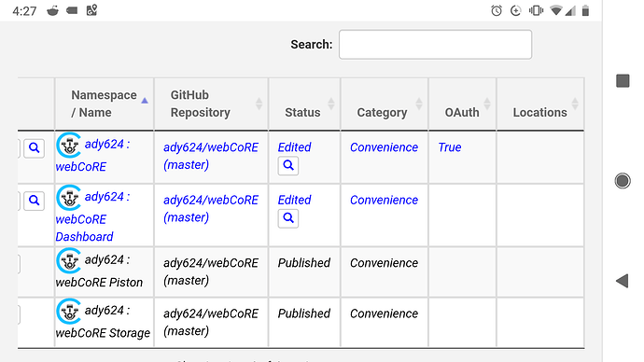Click the status bar clock 4:27
The height and width of the screenshot is (362, 644).
point(24,10)
